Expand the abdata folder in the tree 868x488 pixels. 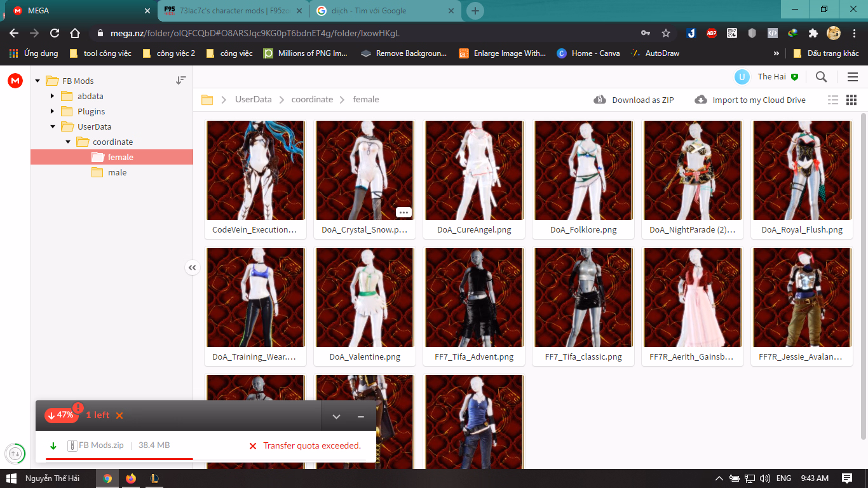[53, 96]
